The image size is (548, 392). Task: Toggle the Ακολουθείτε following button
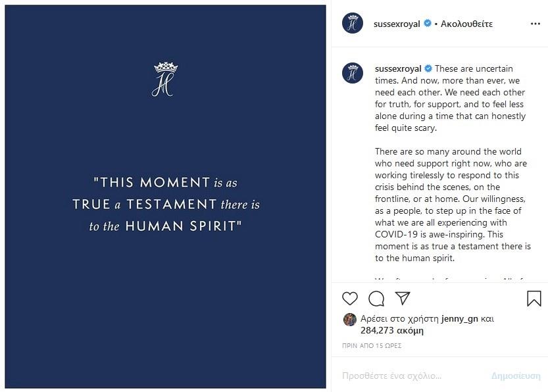(466, 24)
